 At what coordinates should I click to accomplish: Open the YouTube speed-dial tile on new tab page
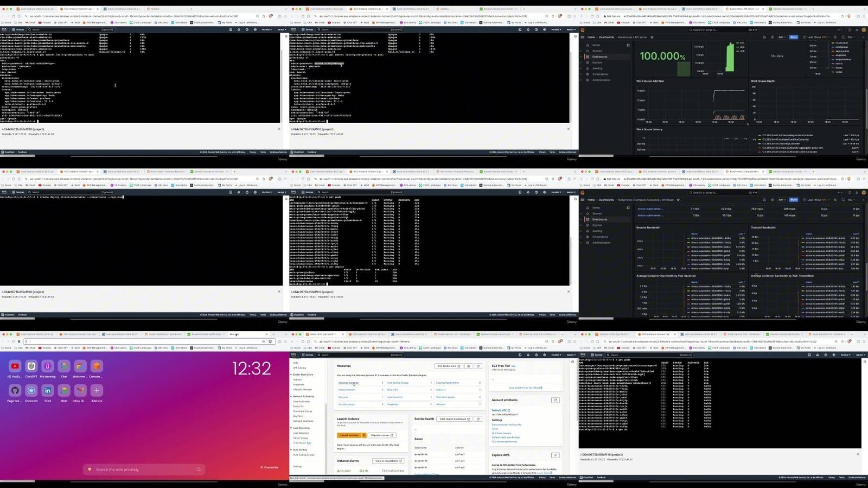pyautogui.click(x=15, y=366)
